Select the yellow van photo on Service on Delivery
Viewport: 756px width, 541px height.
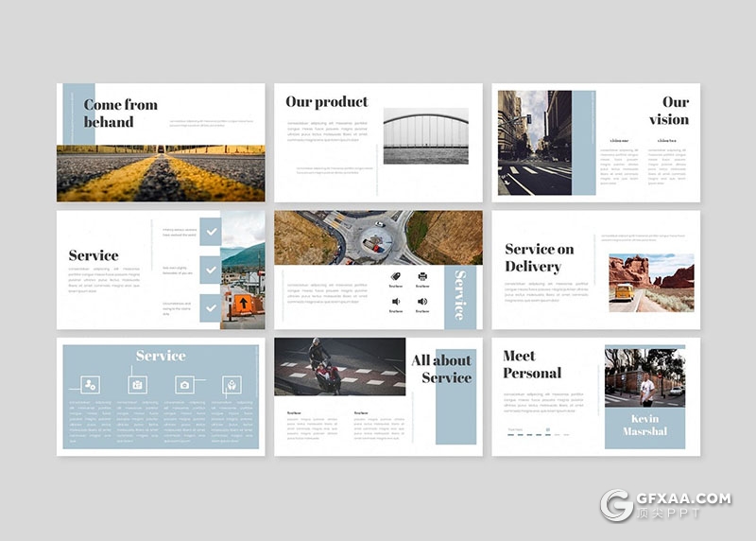(x=650, y=282)
